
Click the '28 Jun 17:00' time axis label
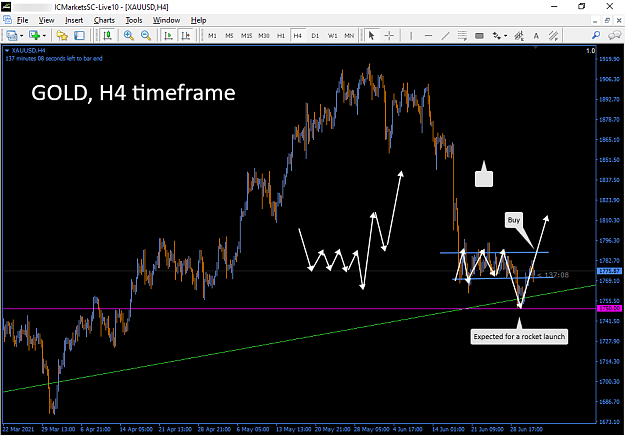tap(527, 429)
